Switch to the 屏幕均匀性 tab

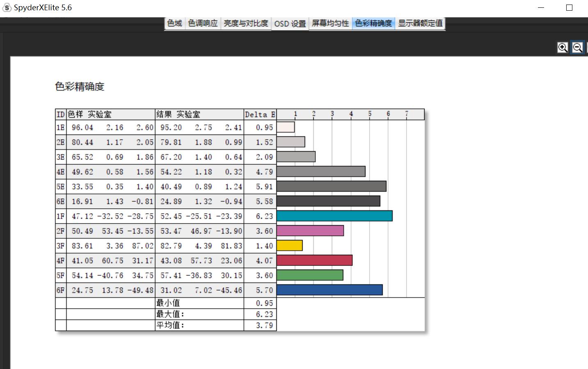[330, 23]
